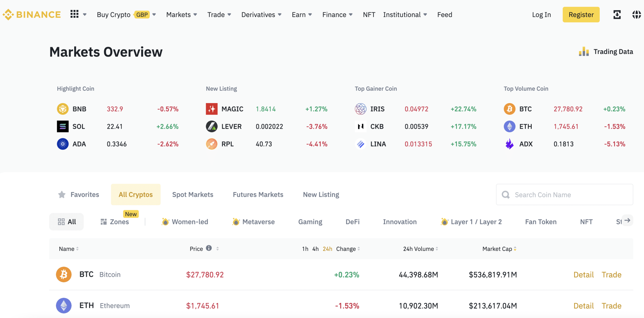The image size is (644, 318).
Task: Click the ETH Ethereum coin icon
Action: pyautogui.click(x=64, y=305)
